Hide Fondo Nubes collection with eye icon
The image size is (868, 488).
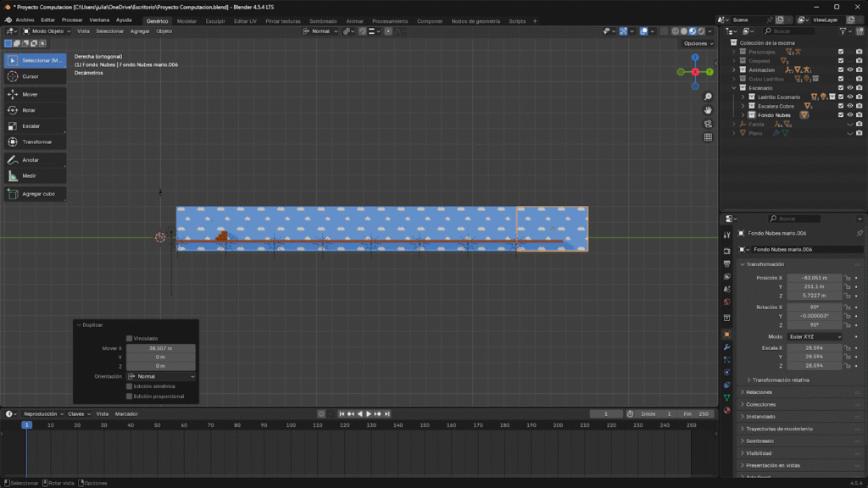tap(849, 114)
